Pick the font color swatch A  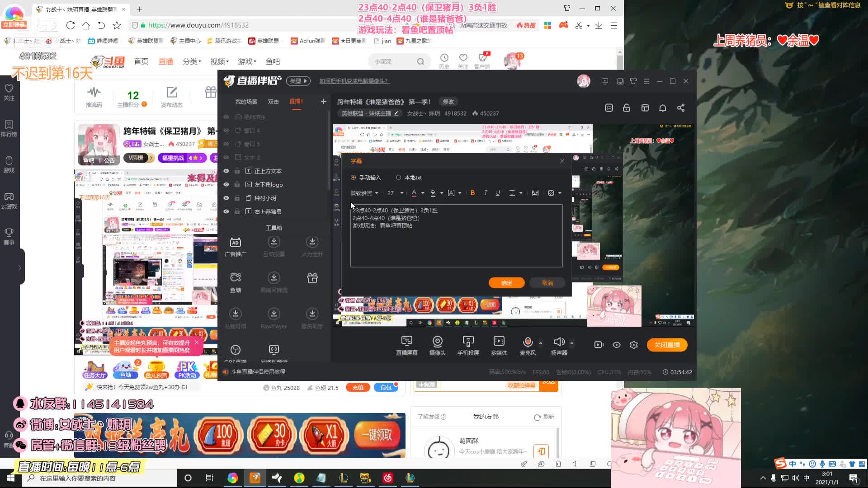(x=414, y=193)
